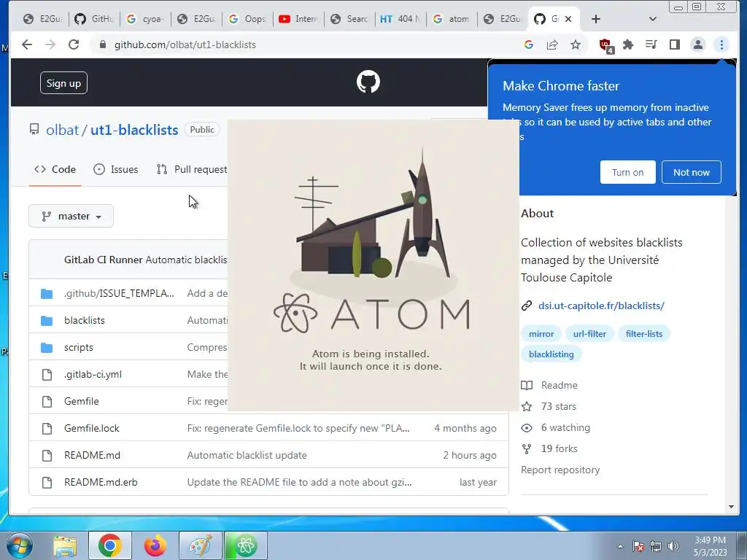747x560 pixels.
Task: Dismiss Memory Saver with Not now
Action: pos(692,172)
